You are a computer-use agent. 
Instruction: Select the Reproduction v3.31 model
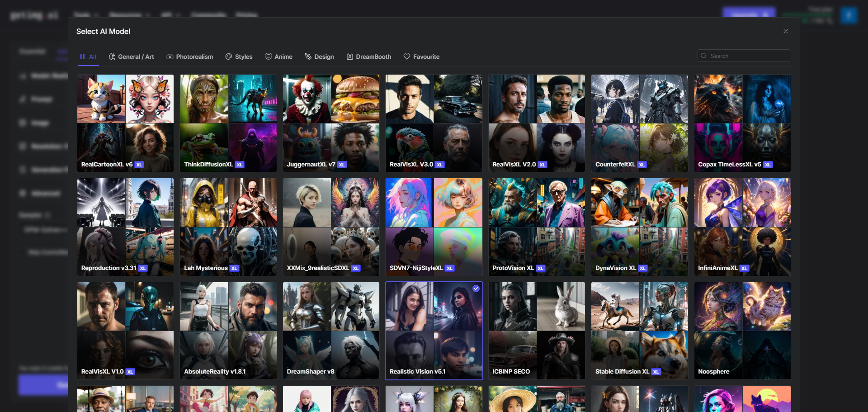coord(125,227)
